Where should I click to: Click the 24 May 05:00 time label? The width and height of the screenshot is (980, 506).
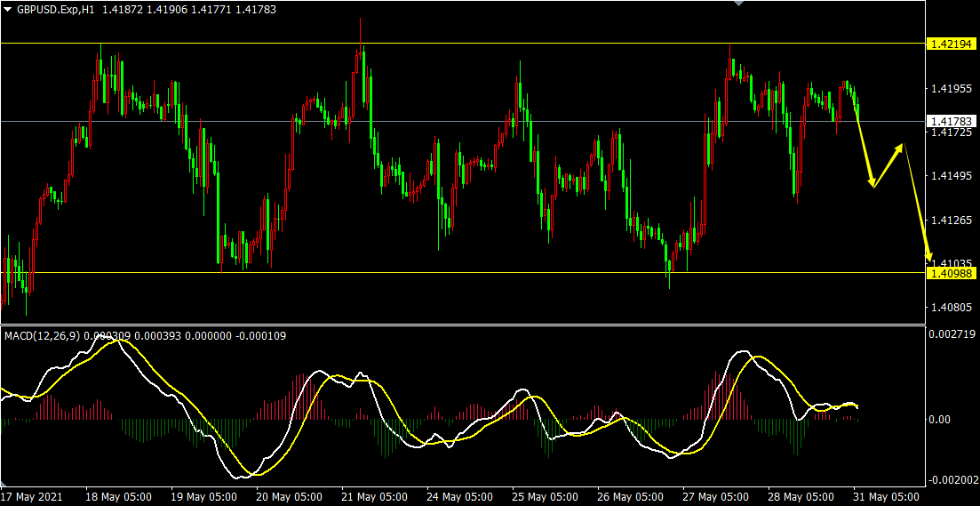[458, 496]
